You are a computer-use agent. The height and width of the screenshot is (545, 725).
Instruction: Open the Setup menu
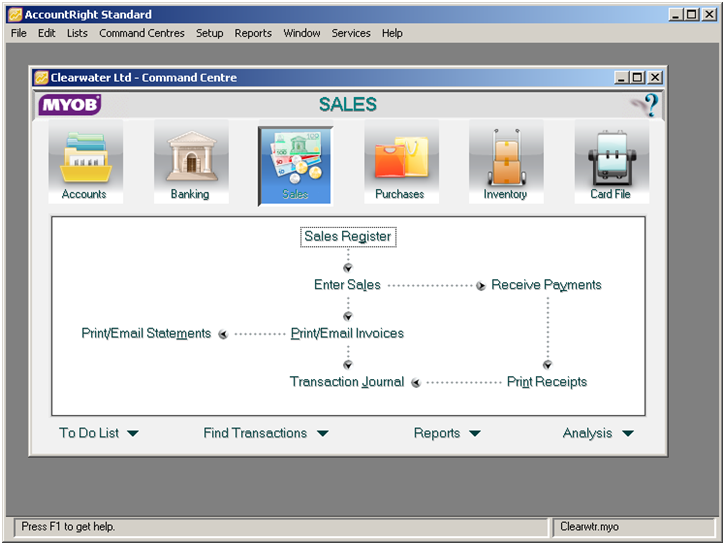click(209, 33)
